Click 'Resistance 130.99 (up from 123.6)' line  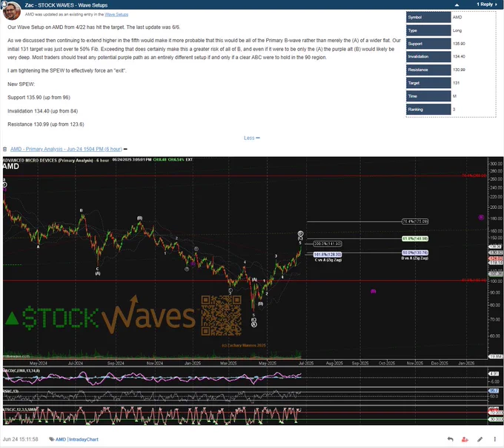pos(46,124)
